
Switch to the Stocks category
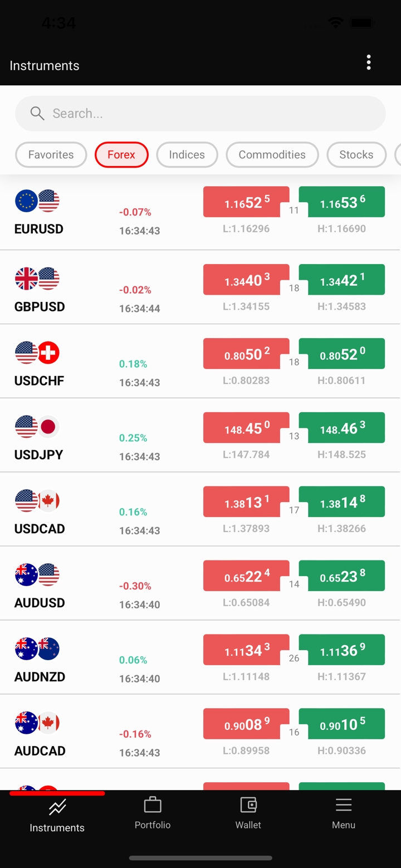(x=356, y=155)
